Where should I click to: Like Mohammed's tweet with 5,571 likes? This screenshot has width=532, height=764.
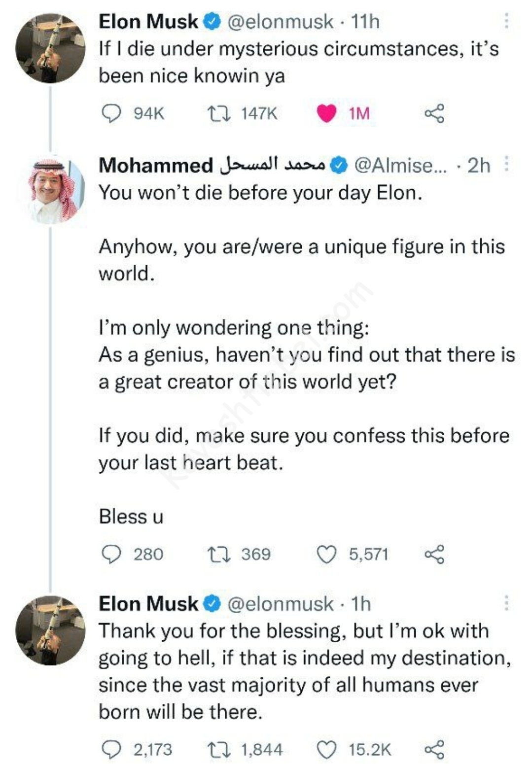326,554
